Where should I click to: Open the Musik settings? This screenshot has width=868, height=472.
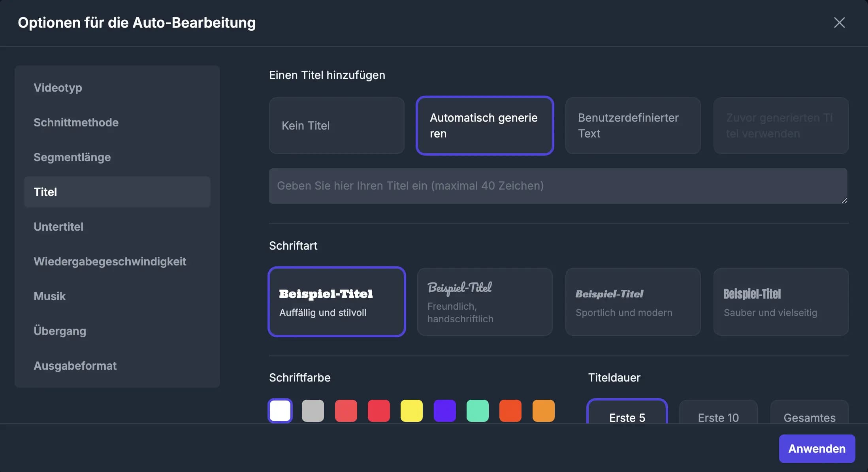50,296
